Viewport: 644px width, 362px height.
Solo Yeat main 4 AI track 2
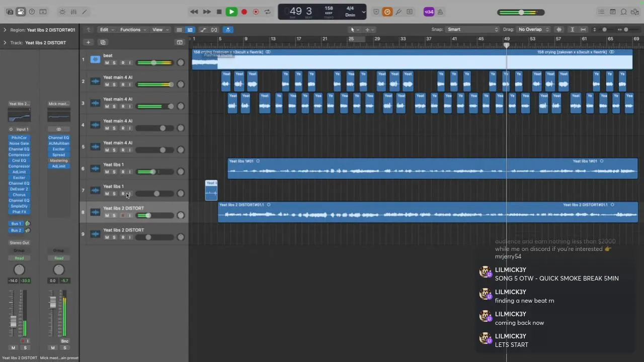point(114,84)
